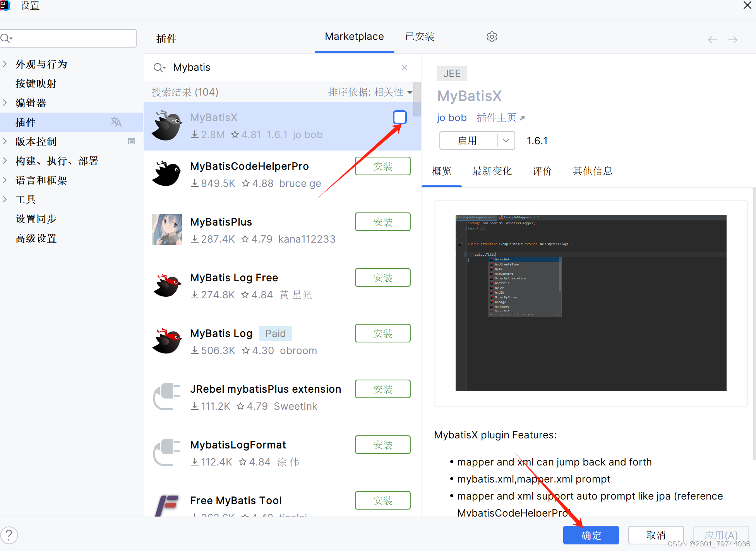Click the MyBatisPlus anime avatar icon

[x=167, y=229]
